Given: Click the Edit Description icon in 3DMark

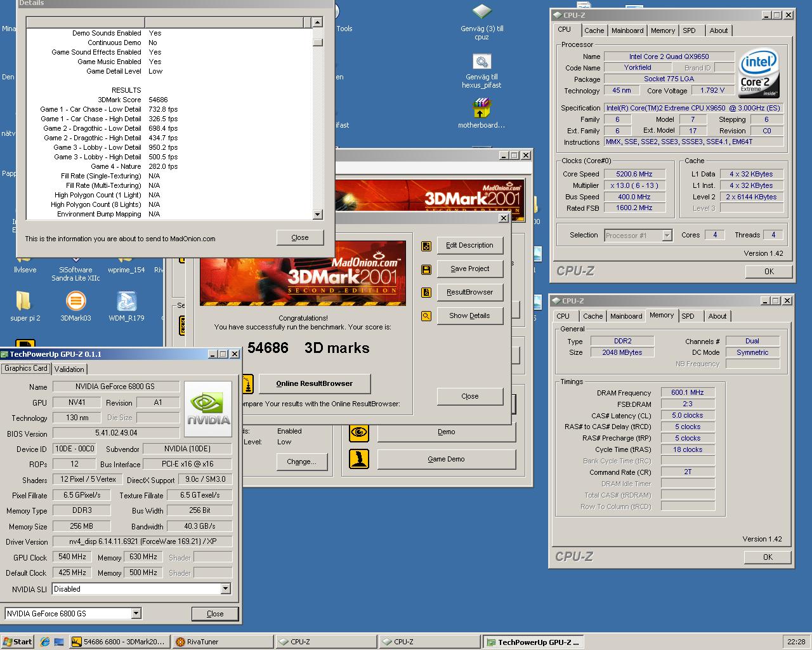Looking at the screenshot, I should (426, 246).
